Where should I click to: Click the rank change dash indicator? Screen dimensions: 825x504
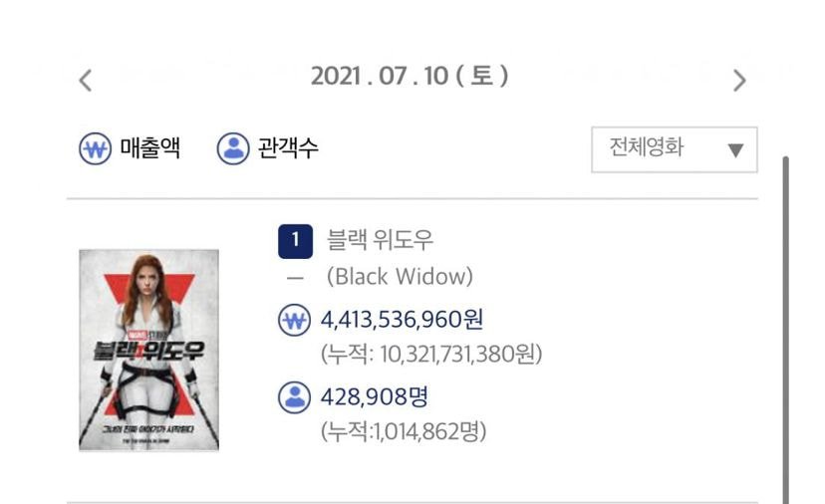(295, 278)
